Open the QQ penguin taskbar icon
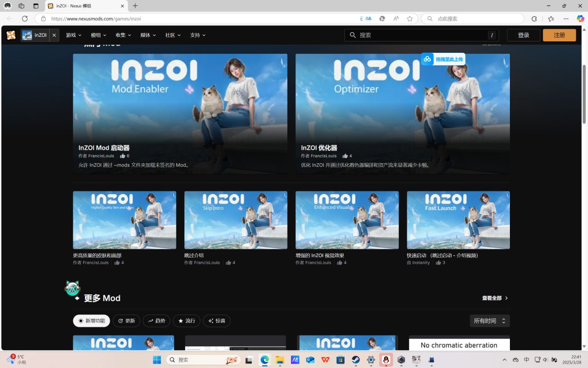Image resolution: width=588 pixels, height=368 pixels. point(386,360)
